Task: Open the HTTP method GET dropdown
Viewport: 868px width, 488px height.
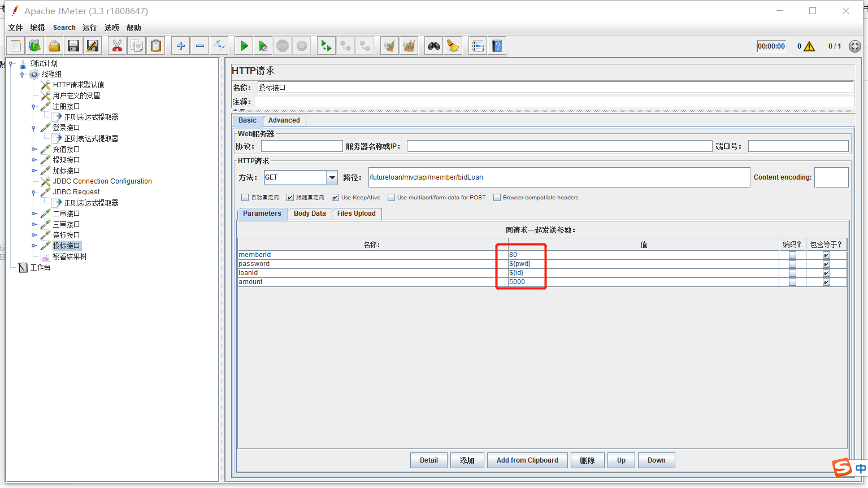Action: pos(332,177)
